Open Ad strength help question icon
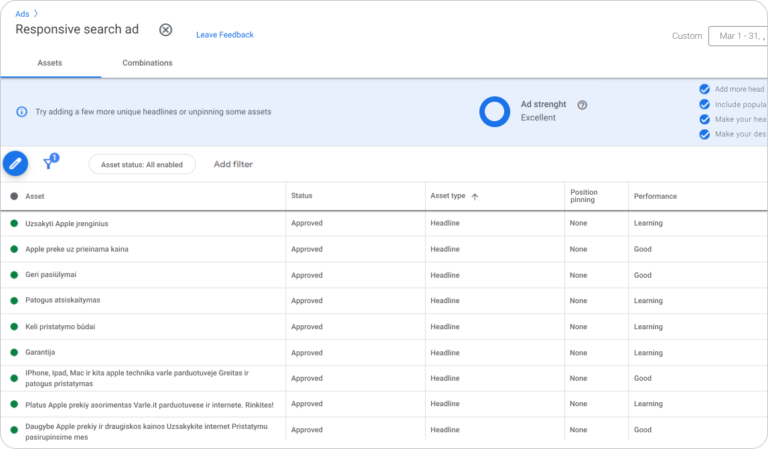The width and height of the screenshot is (768, 449). [x=582, y=105]
